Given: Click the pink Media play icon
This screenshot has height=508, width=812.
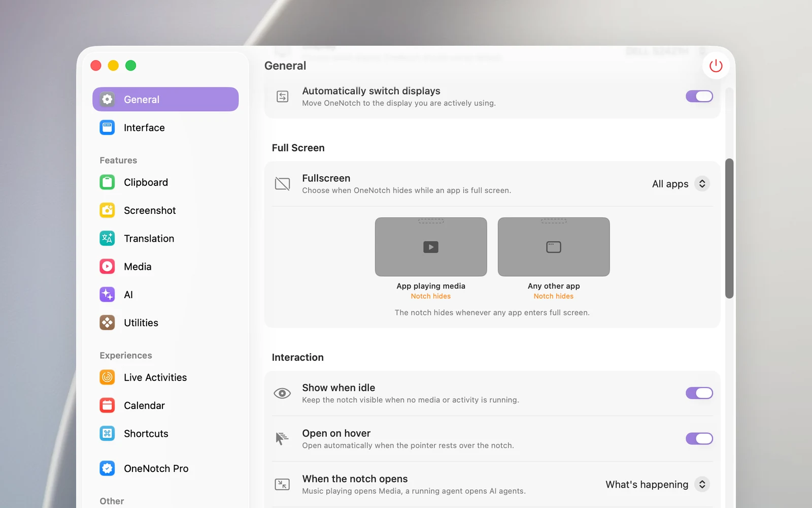Looking at the screenshot, I should pyautogui.click(x=107, y=267).
